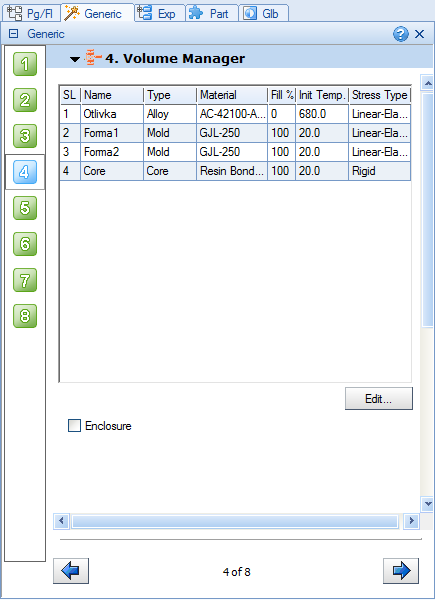
Task: Click the Rigid stress type cell
Action: (x=380, y=171)
